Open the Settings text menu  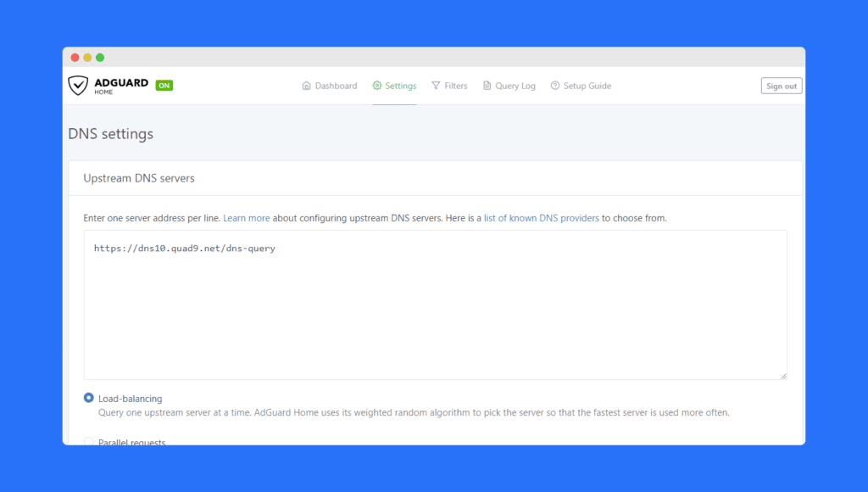(x=401, y=86)
